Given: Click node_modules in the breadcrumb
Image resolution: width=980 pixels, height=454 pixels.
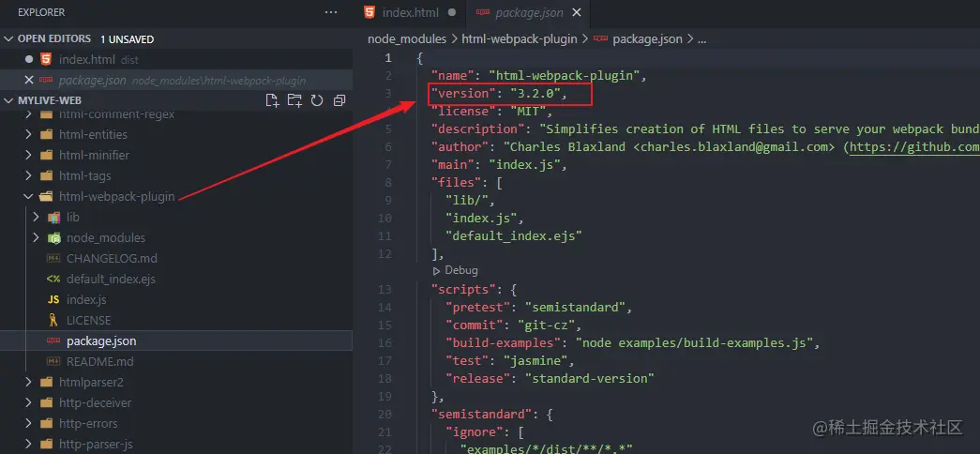Looking at the screenshot, I should coord(407,38).
